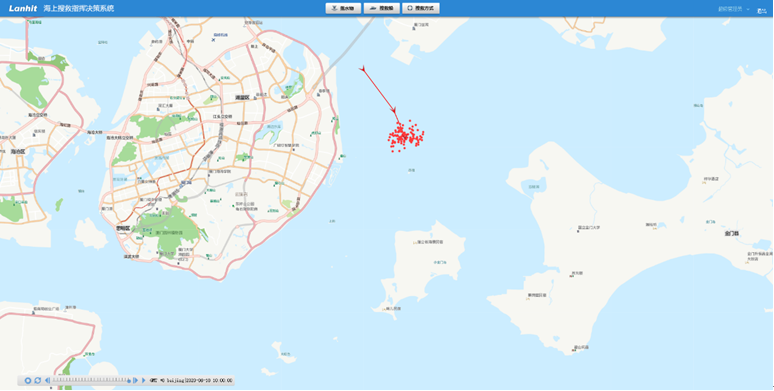
Task: Click the GMT label on the timeline bar
Action: tap(154, 380)
